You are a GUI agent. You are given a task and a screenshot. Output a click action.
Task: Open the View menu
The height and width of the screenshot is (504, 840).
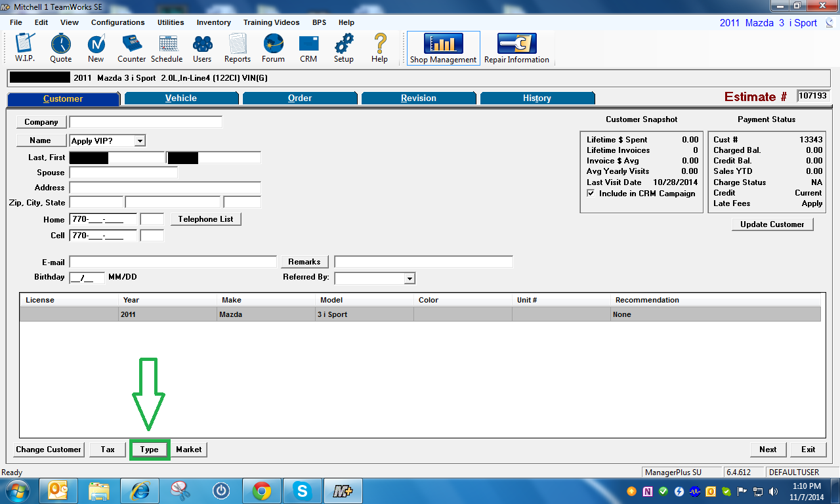coord(70,22)
